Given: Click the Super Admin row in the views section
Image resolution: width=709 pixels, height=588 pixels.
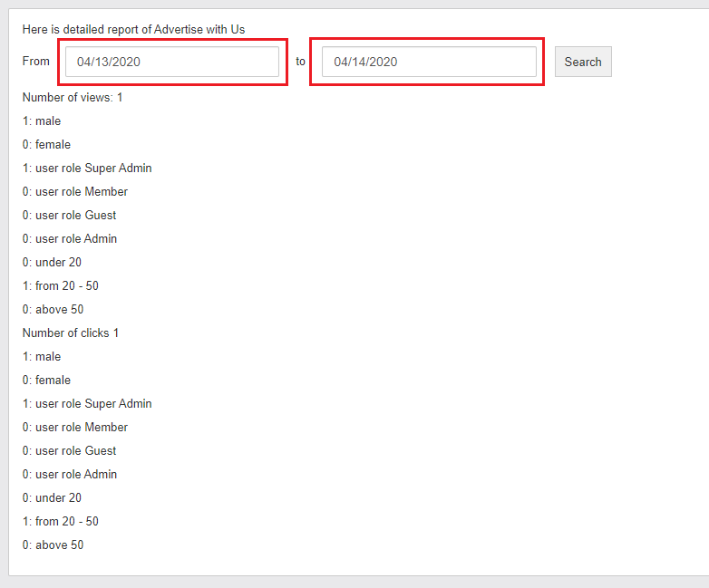Looking at the screenshot, I should pyautogui.click(x=87, y=168).
